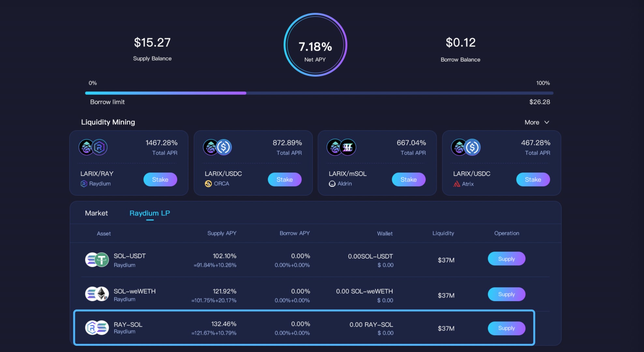Click the Atrix LARIX/USDC token pair icon
This screenshot has width=644, height=352.
pyautogui.click(x=466, y=147)
